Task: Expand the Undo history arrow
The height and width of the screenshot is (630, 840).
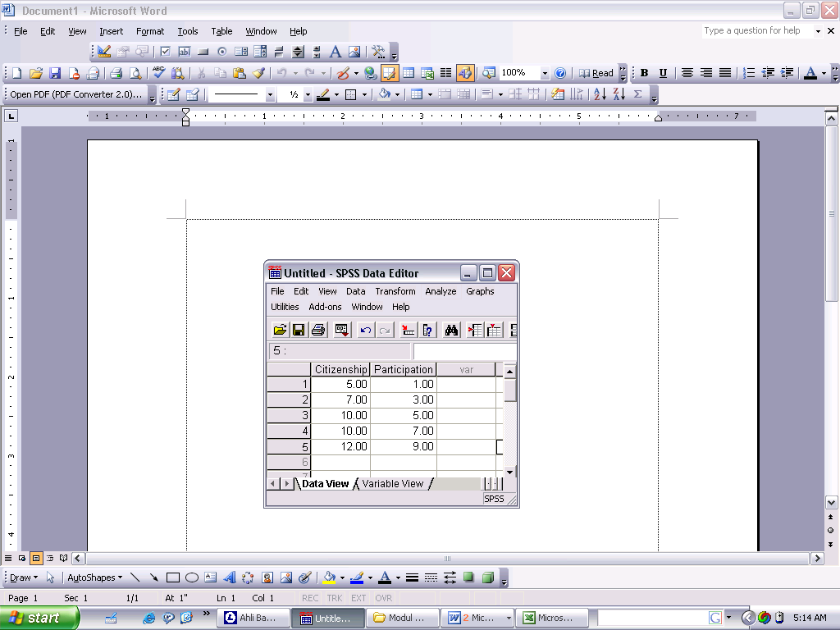Action: pyautogui.click(x=295, y=73)
